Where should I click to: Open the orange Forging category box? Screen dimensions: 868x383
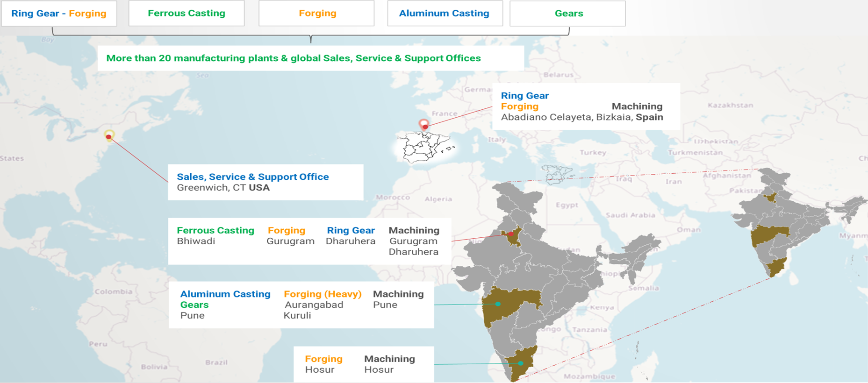click(x=316, y=13)
